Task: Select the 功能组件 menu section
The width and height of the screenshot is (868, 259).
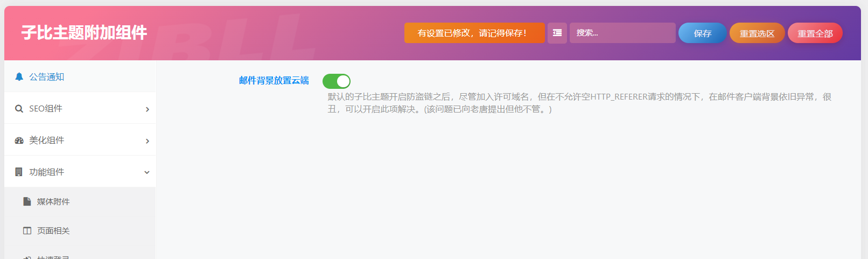Action: 80,172
